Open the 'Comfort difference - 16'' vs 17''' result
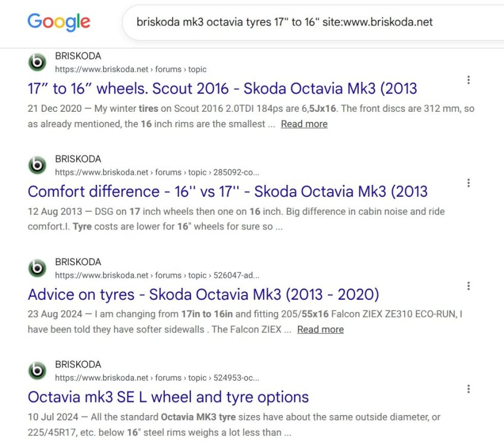The height and width of the screenshot is (446, 504). pos(227,192)
